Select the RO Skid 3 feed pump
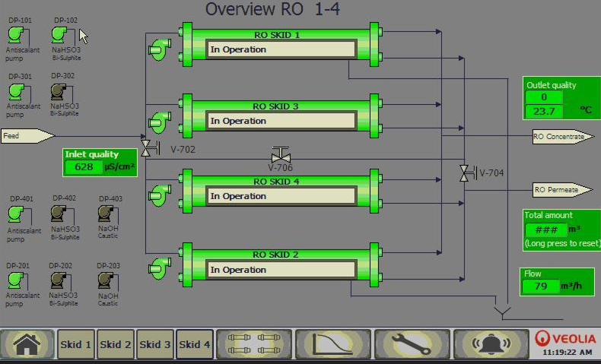Viewport: 601px width, 364px height. tap(160, 122)
